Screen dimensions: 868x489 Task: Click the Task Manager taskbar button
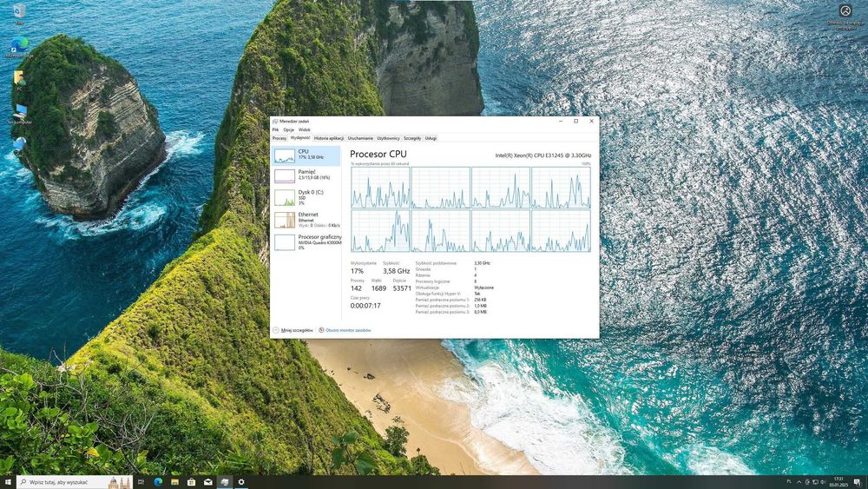225,482
